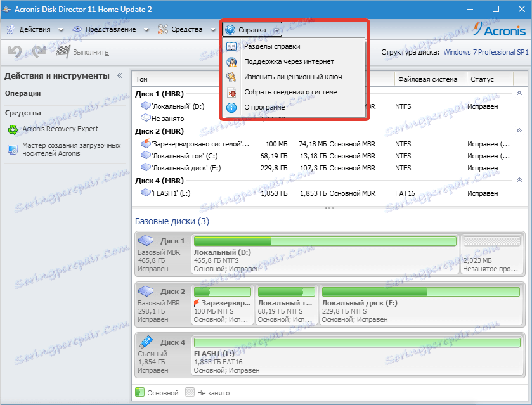Open Разделы справки menu entry
This screenshot has width=532, height=405.
point(294,46)
